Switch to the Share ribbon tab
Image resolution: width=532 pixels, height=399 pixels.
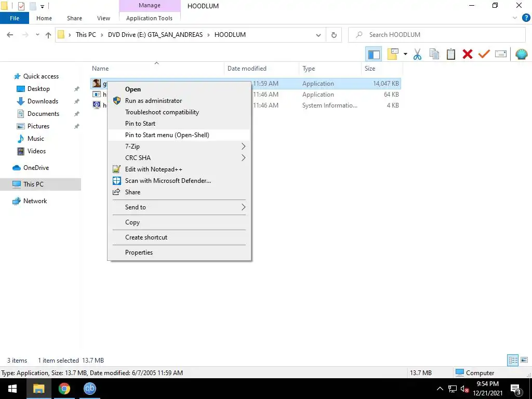click(x=74, y=18)
